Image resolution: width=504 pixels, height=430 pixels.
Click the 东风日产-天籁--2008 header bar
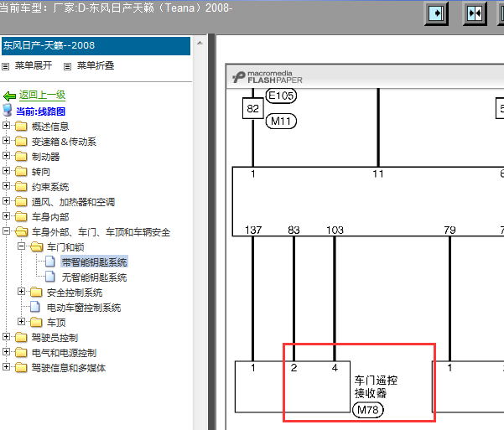96,45
